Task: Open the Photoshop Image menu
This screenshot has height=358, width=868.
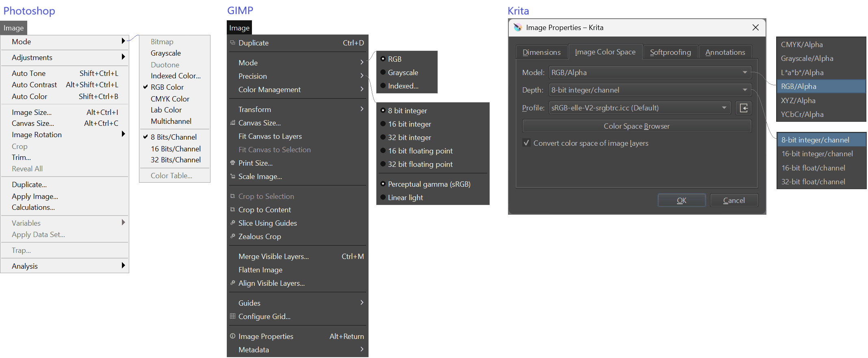Action: tap(14, 28)
